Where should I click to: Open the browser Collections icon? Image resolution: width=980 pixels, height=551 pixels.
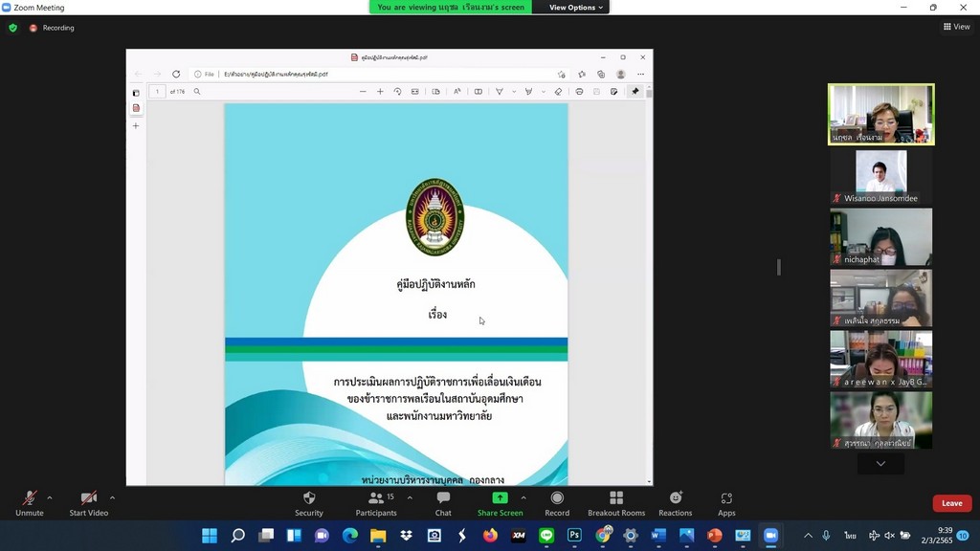(601, 74)
